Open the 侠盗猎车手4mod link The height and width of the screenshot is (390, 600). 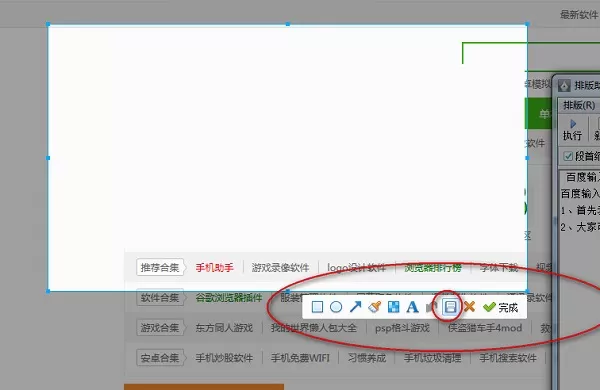[x=485, y=328]
